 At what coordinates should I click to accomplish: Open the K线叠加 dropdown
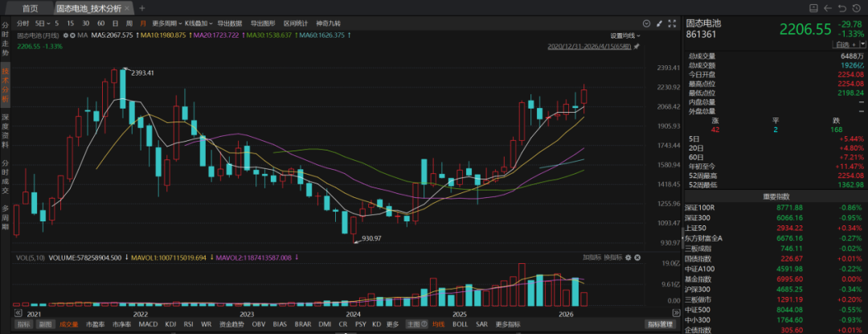200,23
